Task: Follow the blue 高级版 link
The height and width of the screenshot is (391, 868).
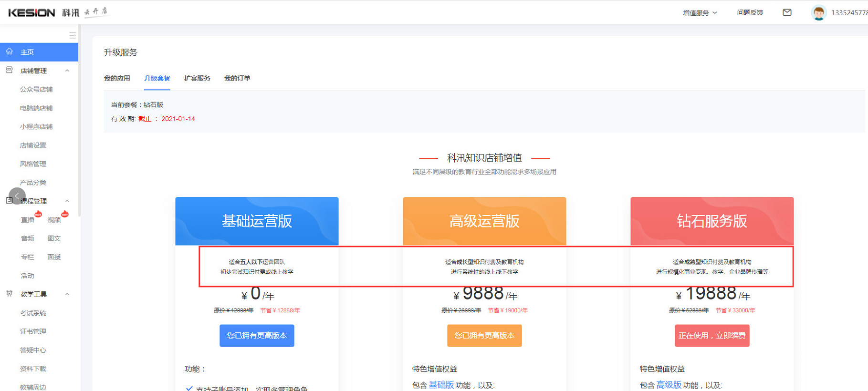Action: [x=669, y=385]
